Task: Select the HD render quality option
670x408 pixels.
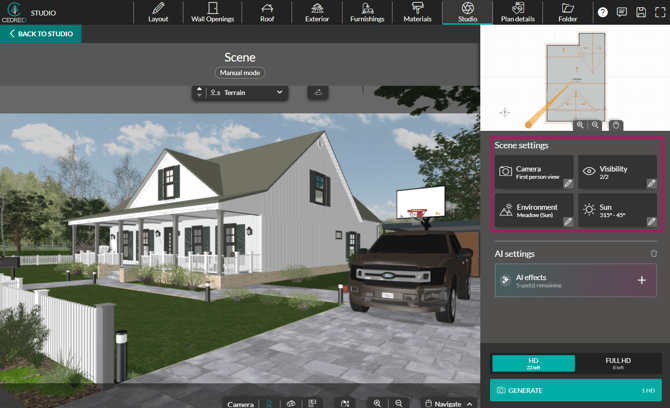Action: [x=533, y=363]
